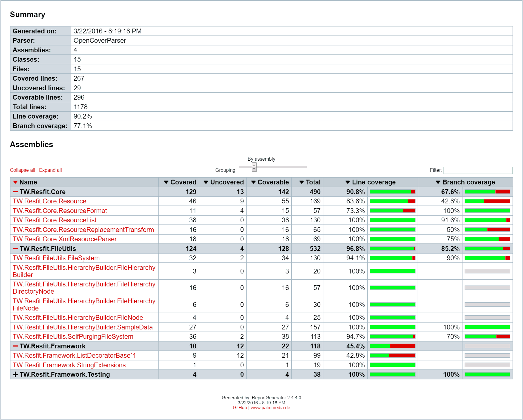Click the Covered column header
The height and width of the screenshot is (420, 523).
click(x=179, y=182)
